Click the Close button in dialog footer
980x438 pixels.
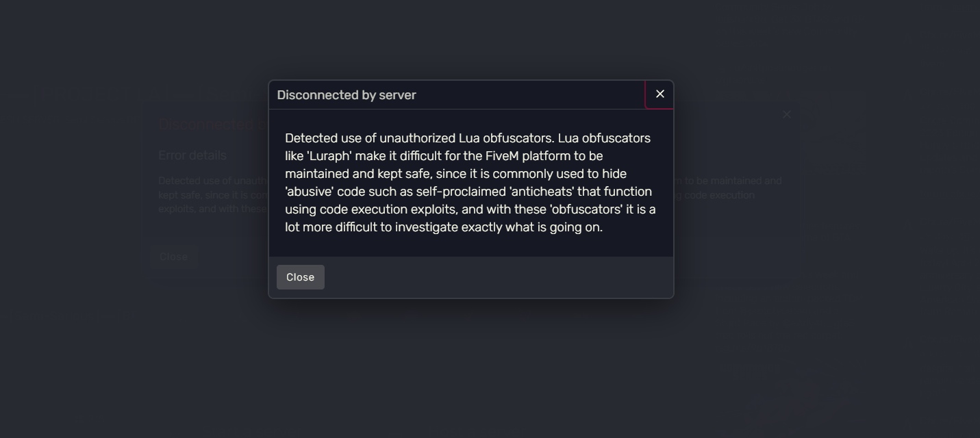point(300,277)
